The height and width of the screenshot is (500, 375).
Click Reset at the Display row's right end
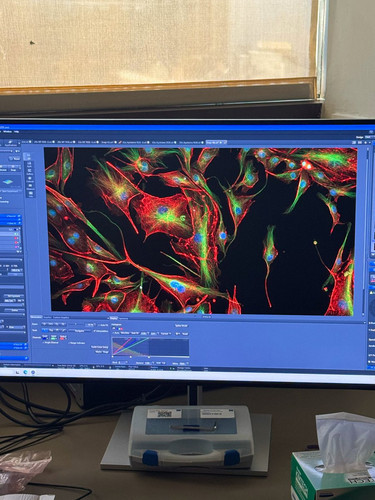pyautogui.click(x=185, y=334)
